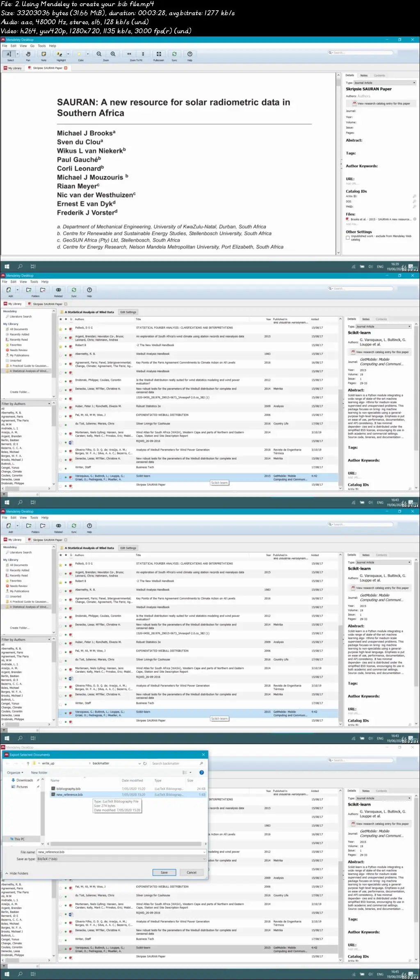Look up the DOI magnifier icon
Image resolution: width=420 pixels, height=980 pixels.
(x=414, y=201)
